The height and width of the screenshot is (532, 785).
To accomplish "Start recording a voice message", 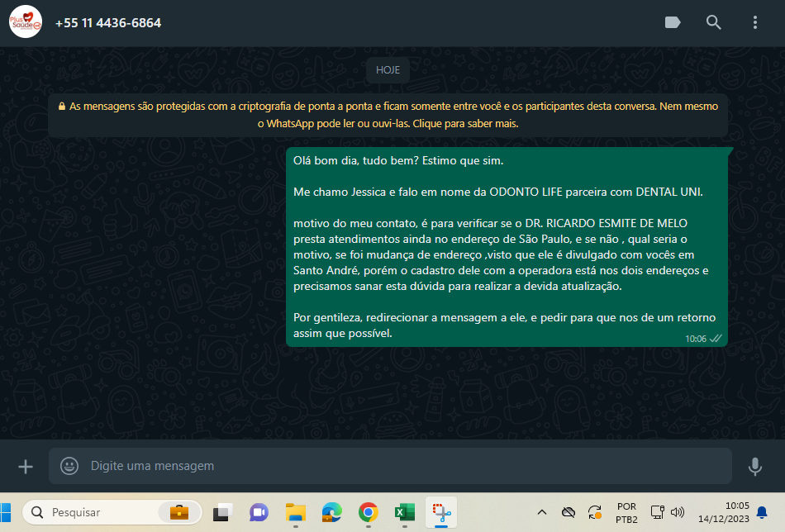I will click(x=755, y=467).
